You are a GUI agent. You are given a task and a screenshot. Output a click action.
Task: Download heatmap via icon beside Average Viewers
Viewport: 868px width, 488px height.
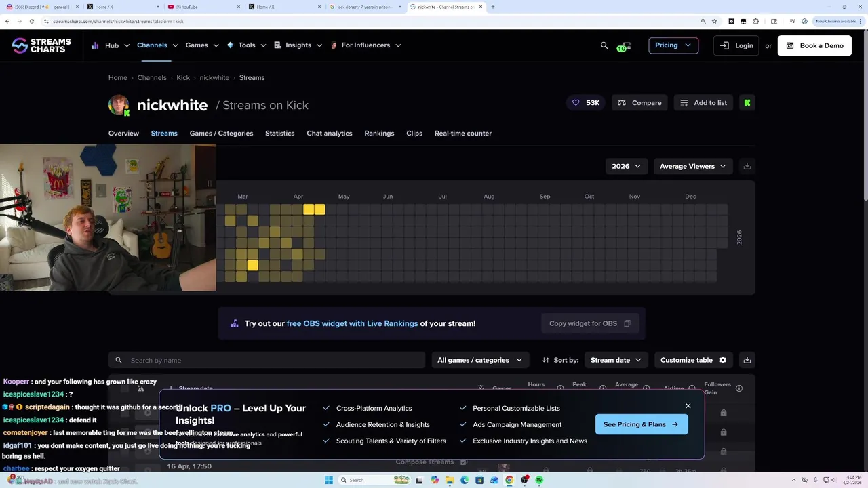point(747,166)
